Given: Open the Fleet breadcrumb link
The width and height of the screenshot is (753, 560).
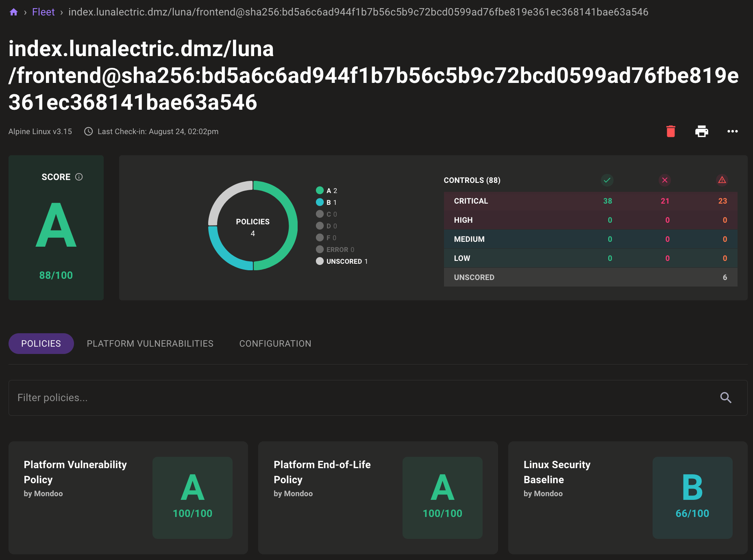Looking at the screenshot, I should 43,12.
